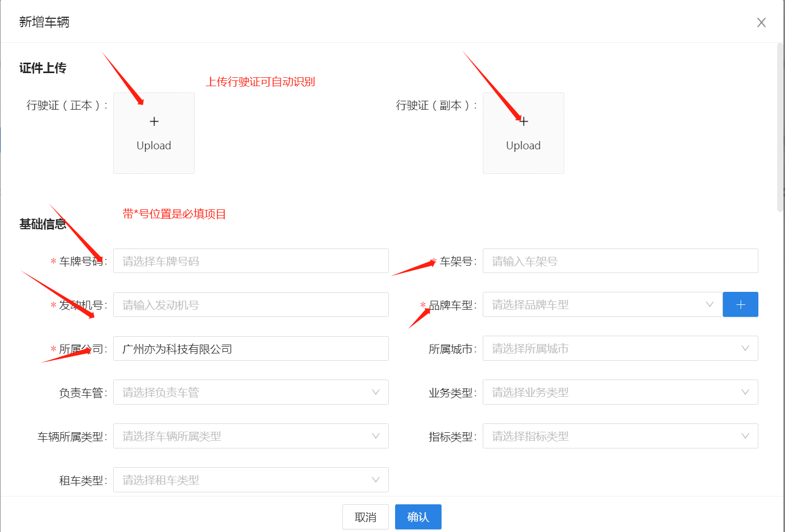Image resolution: width=785 pixels, height=532 pixels.
Task: Click the plus icon for 行驶证（正本）upload
Action: coord(154,122)
